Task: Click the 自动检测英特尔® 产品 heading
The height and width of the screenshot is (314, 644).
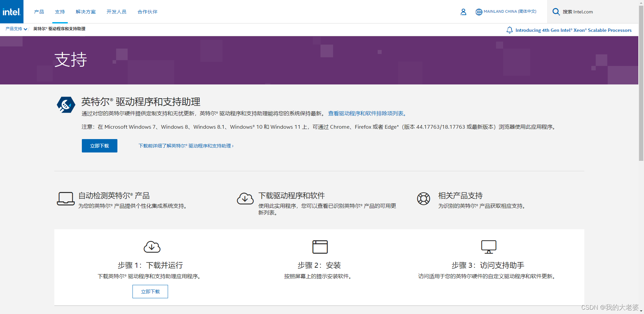Action: [x=114, y=196]
